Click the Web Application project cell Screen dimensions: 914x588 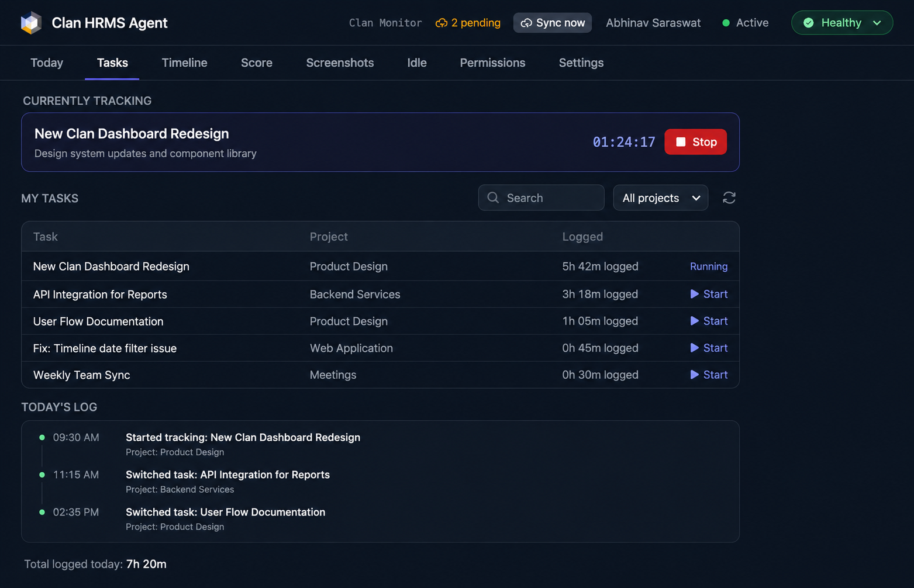tap(351, 348)
